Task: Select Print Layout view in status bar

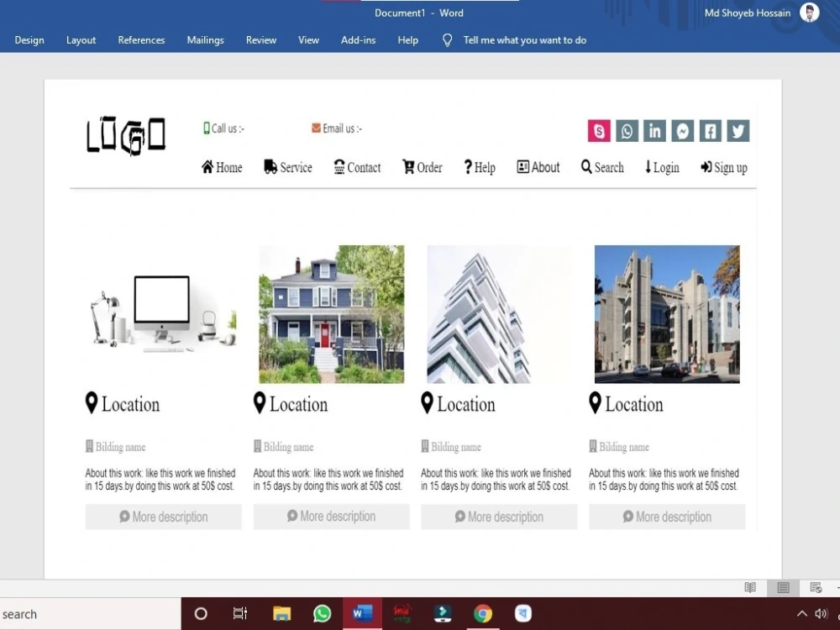Action: (783, 588)
